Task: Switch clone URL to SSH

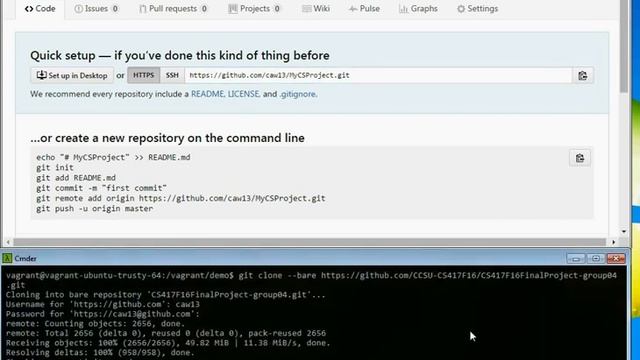Action: point(172,76)
